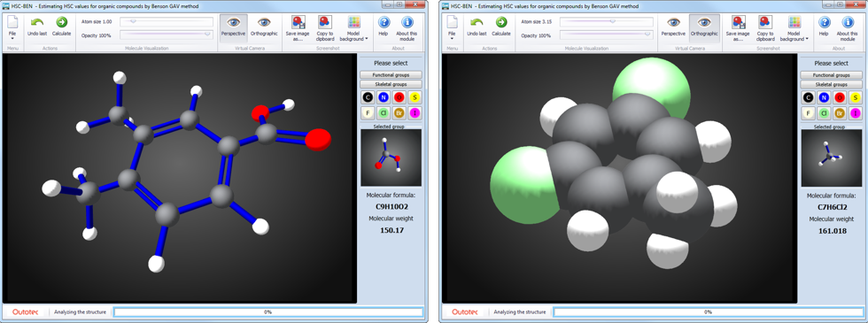Click Undo last in left window

click(x=37, y=27)
